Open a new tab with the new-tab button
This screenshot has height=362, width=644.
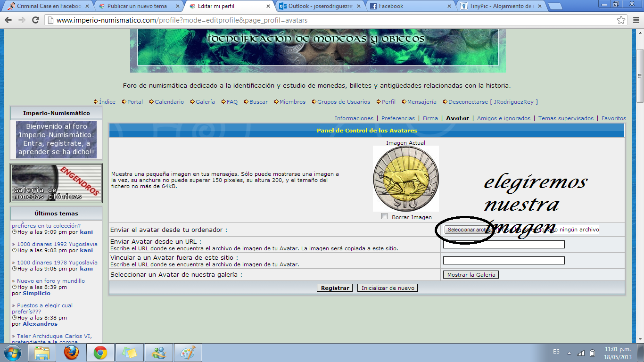(555, 6)
